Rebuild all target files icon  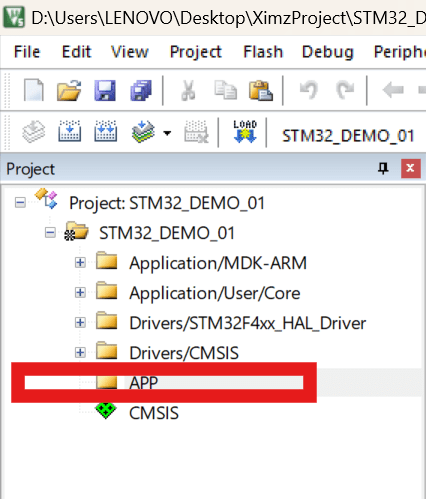coord(105,132)
